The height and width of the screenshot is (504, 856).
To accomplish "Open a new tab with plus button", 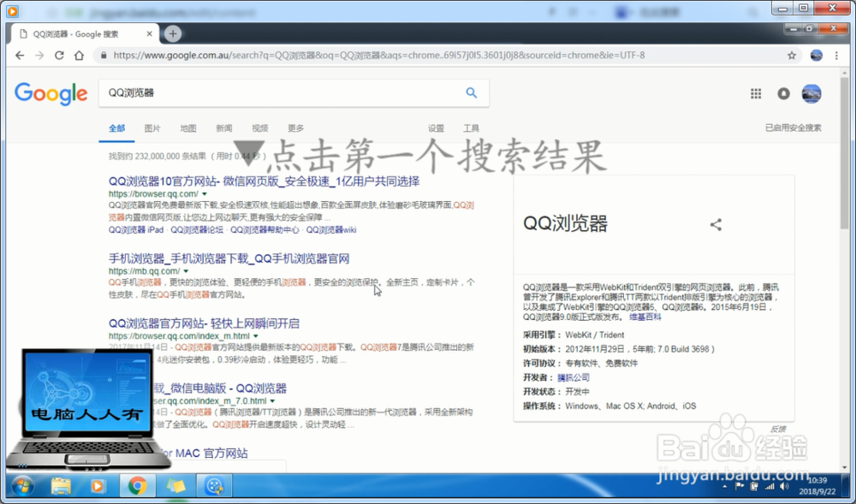I will click(x=173, y=34).
